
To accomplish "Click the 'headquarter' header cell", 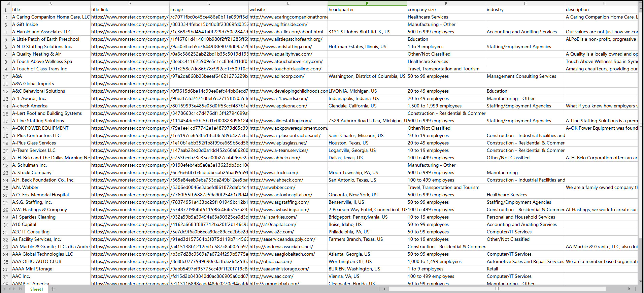I will [x=367, y=10].
